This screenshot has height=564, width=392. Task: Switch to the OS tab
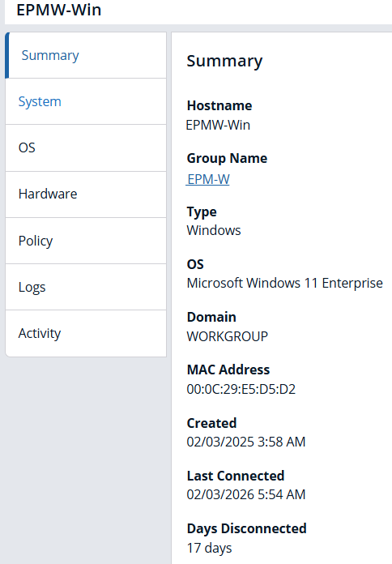(x=86, y=147)
